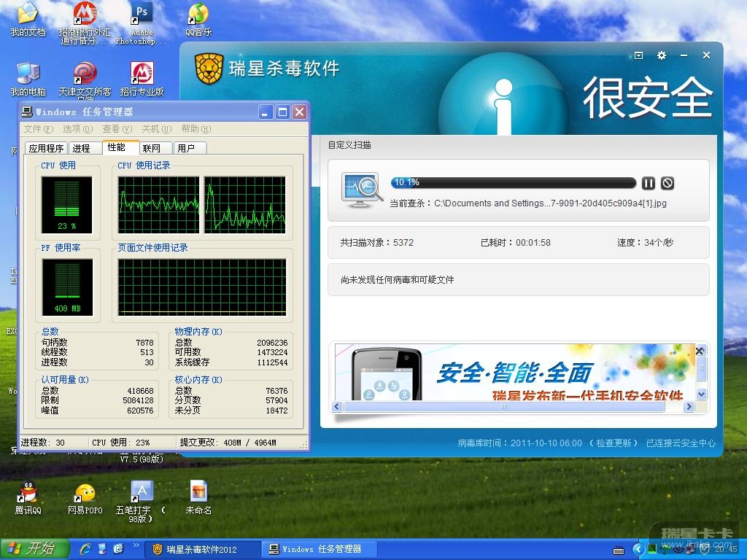Viewport: 747px width, 560px height.
Task: Switch to 应用程序 tab in Task Manager
Action: point(46,148)
